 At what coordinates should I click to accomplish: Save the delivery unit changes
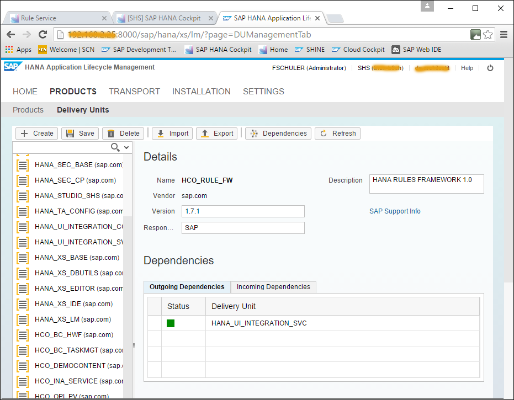pos(80,133)
